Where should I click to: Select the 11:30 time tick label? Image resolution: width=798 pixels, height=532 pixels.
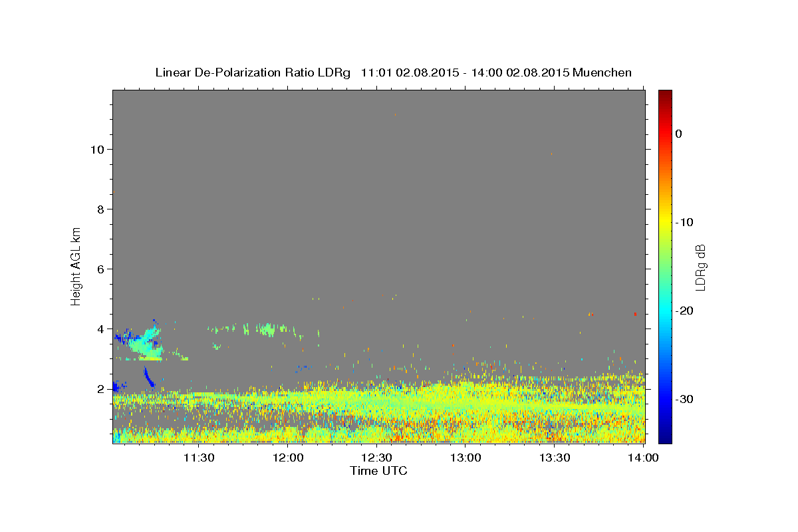click(x=199, y=458)
